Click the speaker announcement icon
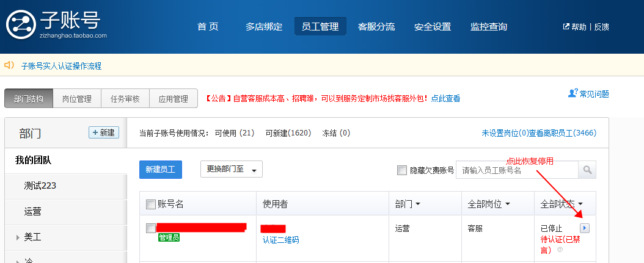This screenshot has height=263, width=644. [9, 65]
